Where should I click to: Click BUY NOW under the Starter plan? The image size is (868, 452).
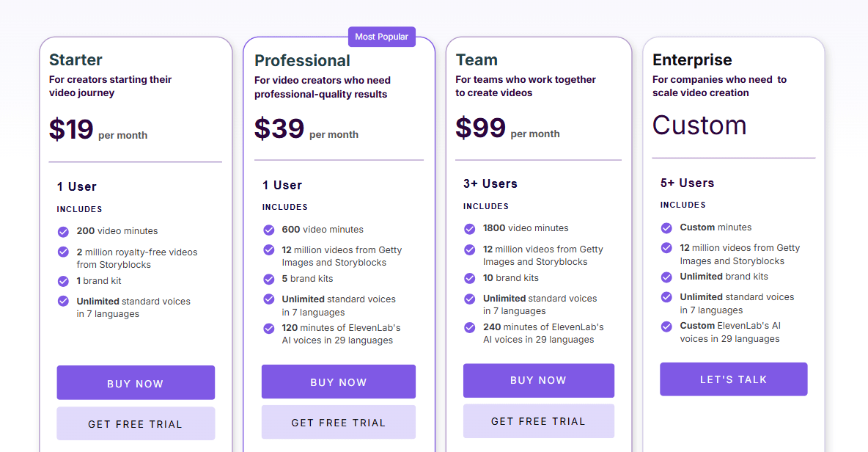[136, 383]
